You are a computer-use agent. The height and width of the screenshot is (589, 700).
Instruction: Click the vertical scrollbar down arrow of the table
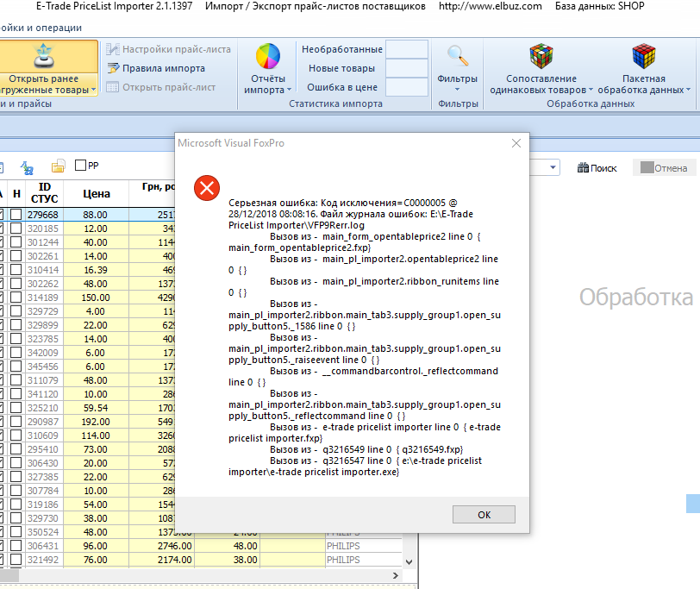[409, 561]
